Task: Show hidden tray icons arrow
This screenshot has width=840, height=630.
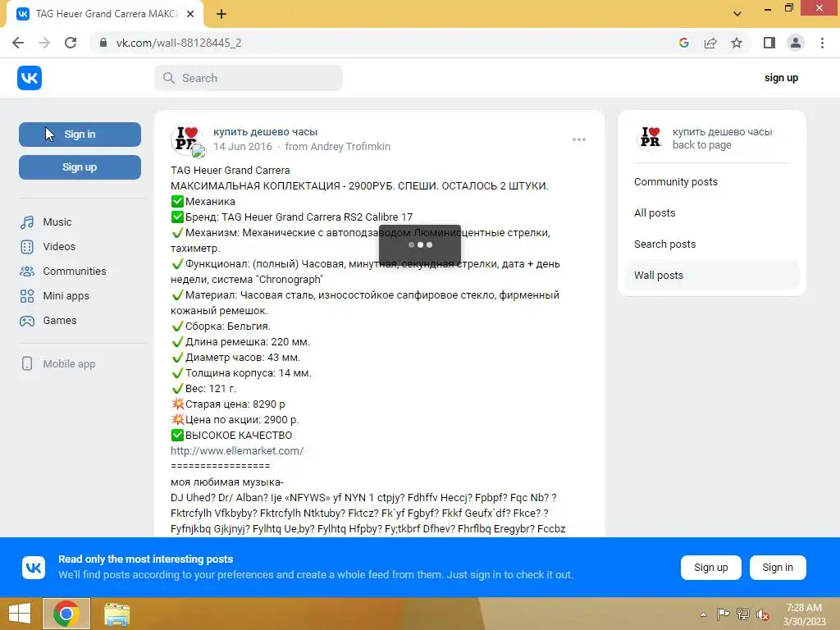Action: [x=703, y=614]
